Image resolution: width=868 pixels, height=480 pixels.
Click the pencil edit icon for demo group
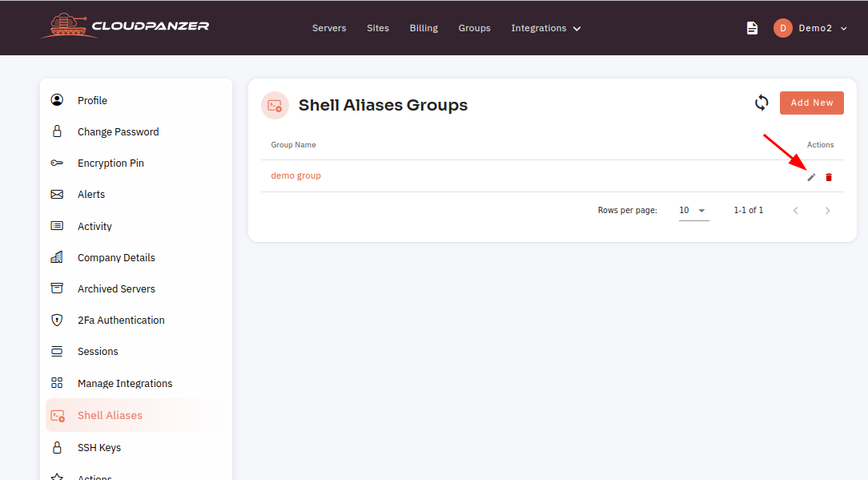[x=811, y=177]
